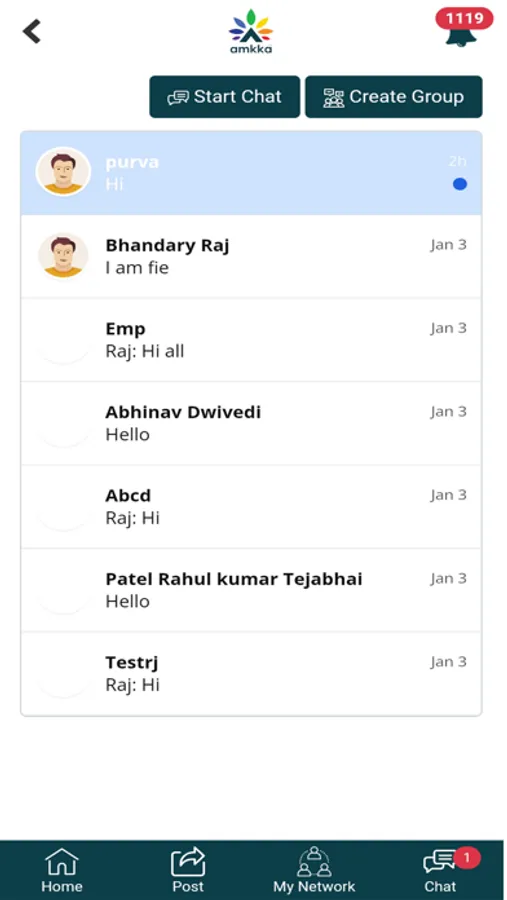Open the Testrj group chat
This screenshot has width=507, height=900.
(251, 673)
